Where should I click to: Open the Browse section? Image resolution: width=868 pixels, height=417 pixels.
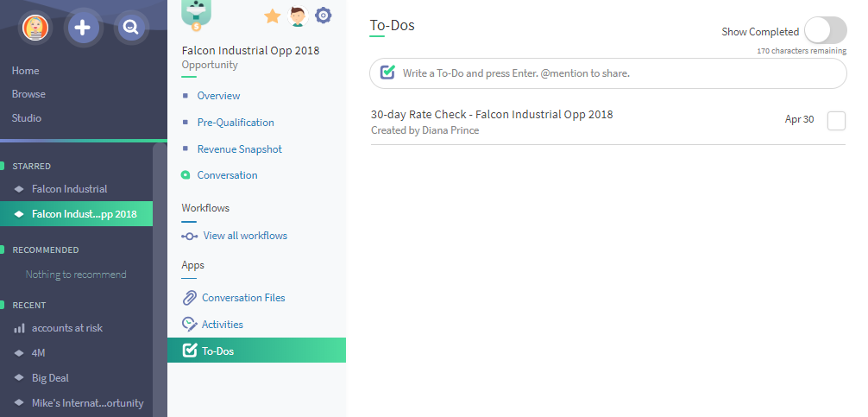(x=28, y=94)
